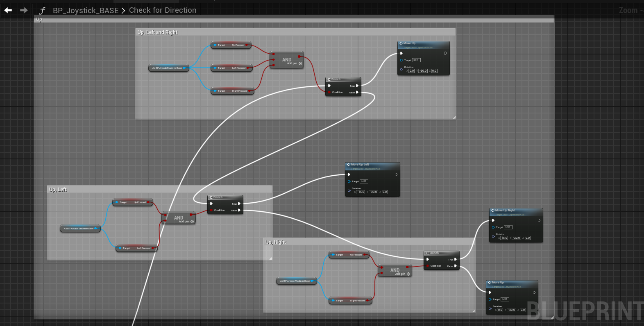Click AND node output pin in Up, Right group
Viewport: 644px width, 326px height.
point(407,267)
